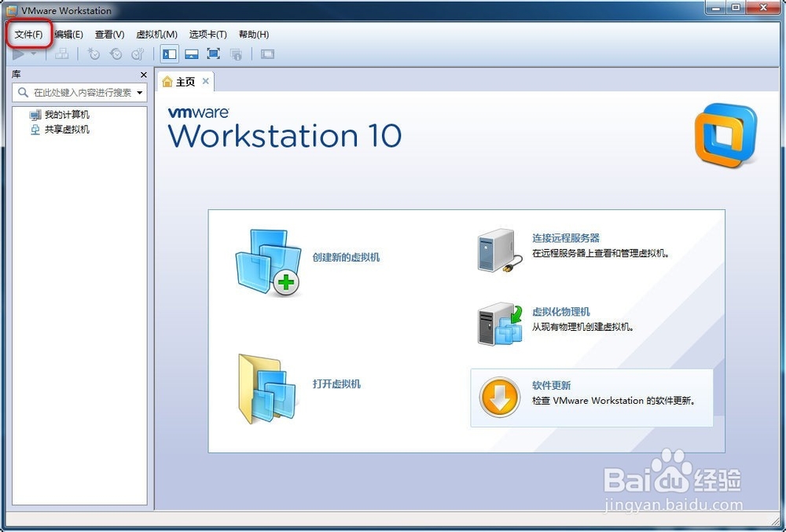Click the take snapshot clock icon

[94, 54]
